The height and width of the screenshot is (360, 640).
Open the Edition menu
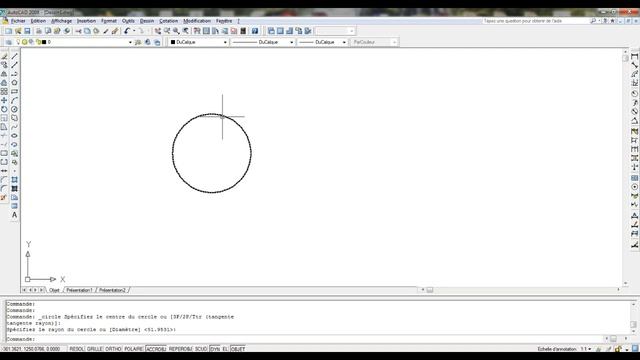[x=38, y=21]
